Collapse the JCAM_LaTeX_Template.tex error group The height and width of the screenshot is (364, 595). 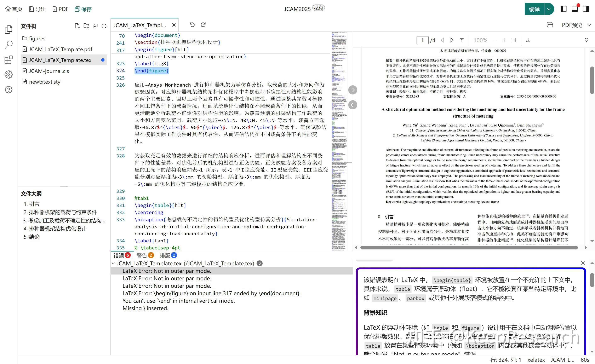pos(113,263)
